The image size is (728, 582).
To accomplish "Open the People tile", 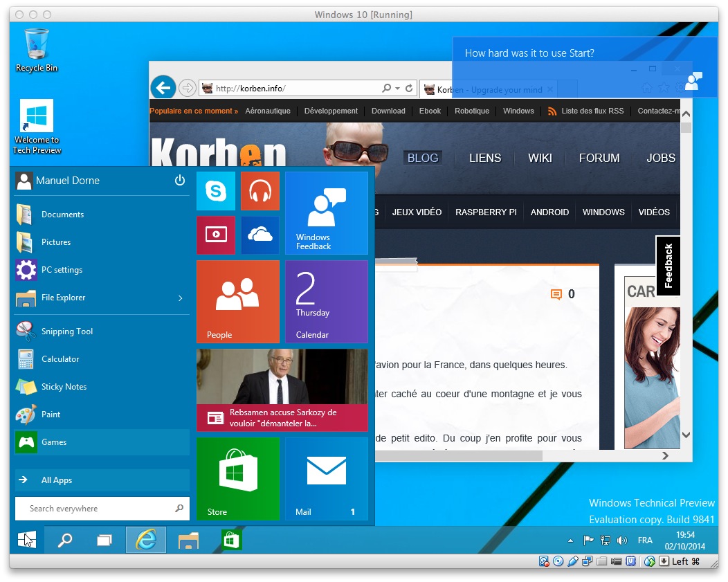I will tap(238, 302).
